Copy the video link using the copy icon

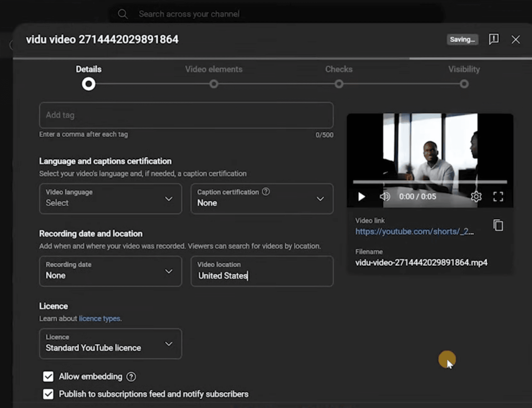click(x=498, y=225)
